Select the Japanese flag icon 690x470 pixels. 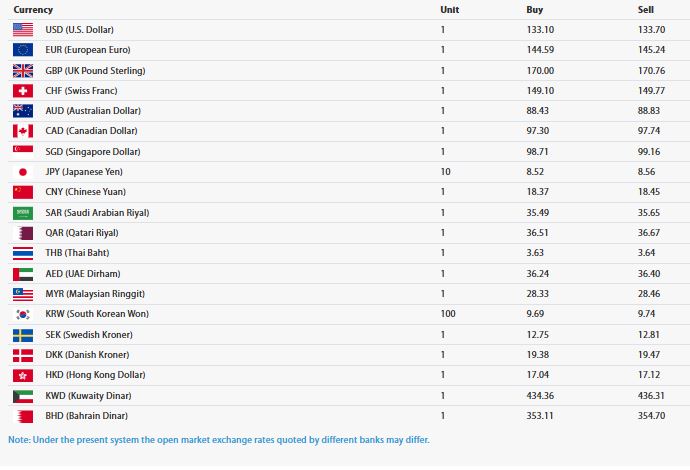23,172
